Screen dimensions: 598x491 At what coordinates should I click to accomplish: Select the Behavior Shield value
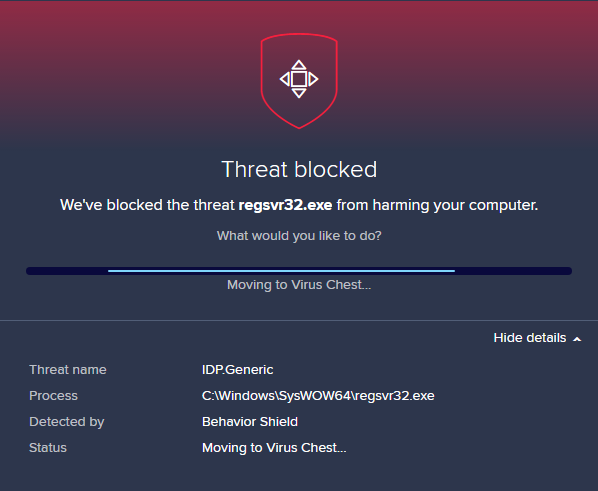(x=250, y=422)
